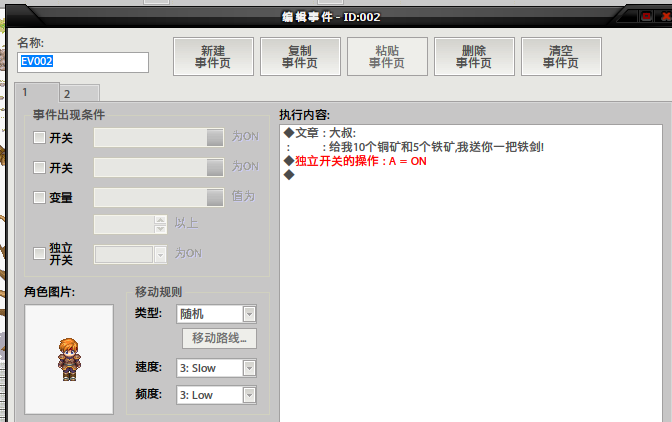Viewport: 672px width, 422px height.
Task: Switch to event page tab 1
Action: point(36,92)
